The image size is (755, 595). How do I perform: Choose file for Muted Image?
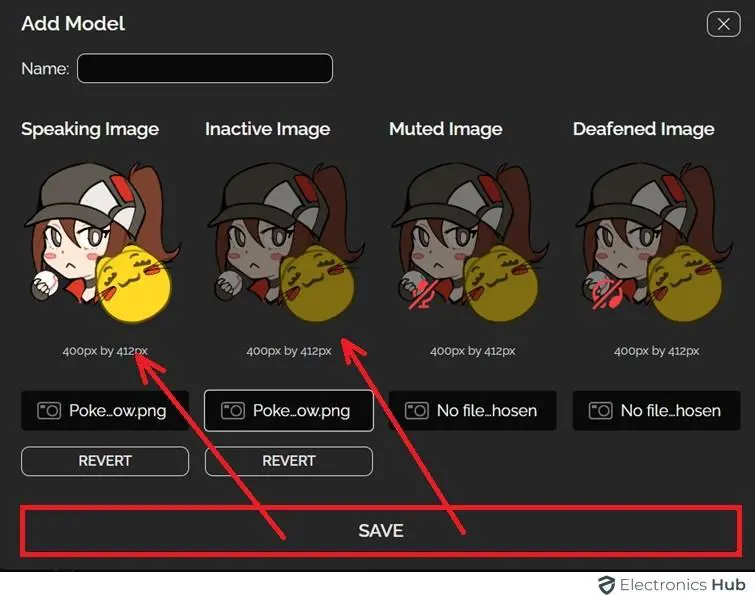(473, 411)
